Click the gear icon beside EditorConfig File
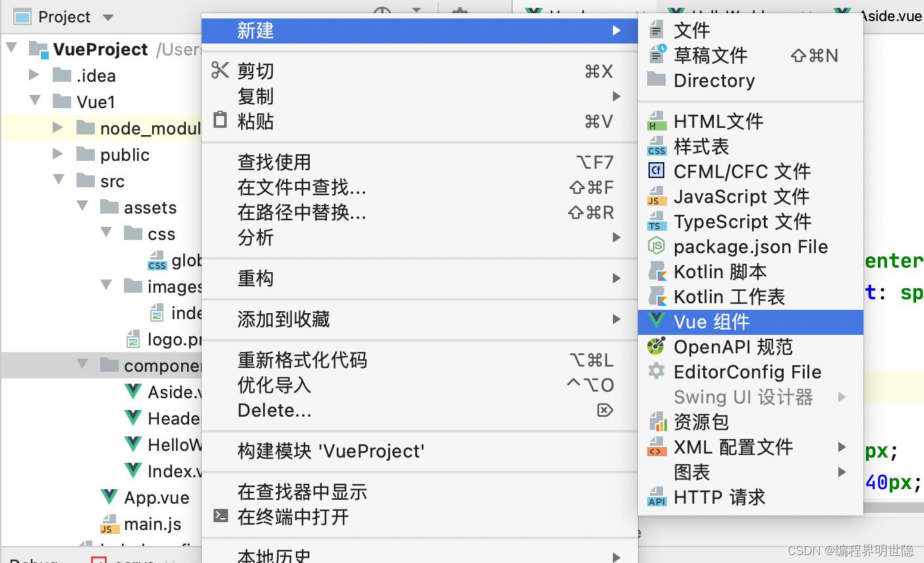924x563 pixels. [656, 371]
